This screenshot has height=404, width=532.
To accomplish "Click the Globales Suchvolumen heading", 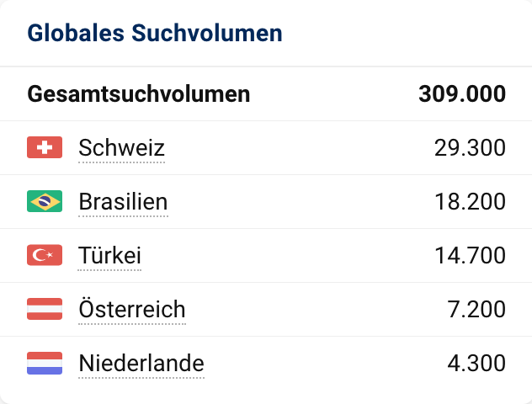I will [x=155, y=34].
